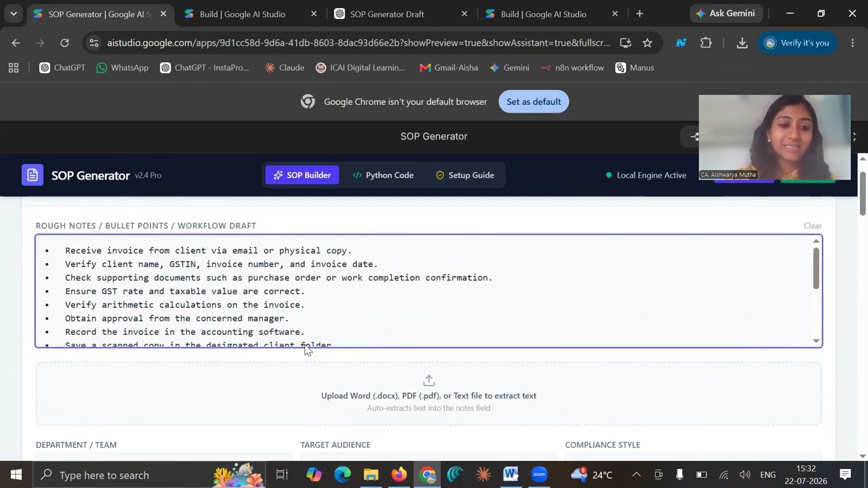
Task: Click the webcam video thumbnail of Aishwarya Mutha
Action: pos(774,138)
